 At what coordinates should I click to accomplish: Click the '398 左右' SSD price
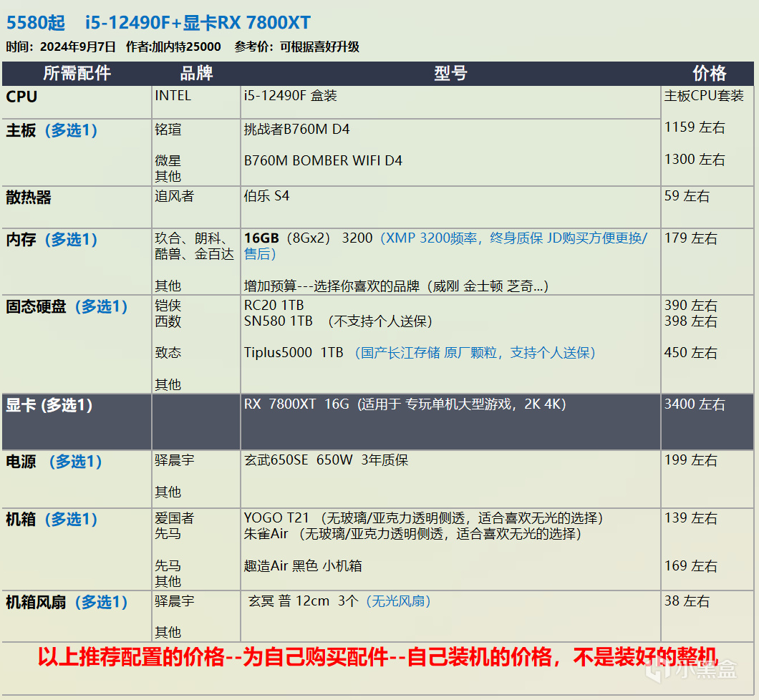(691, 321)
